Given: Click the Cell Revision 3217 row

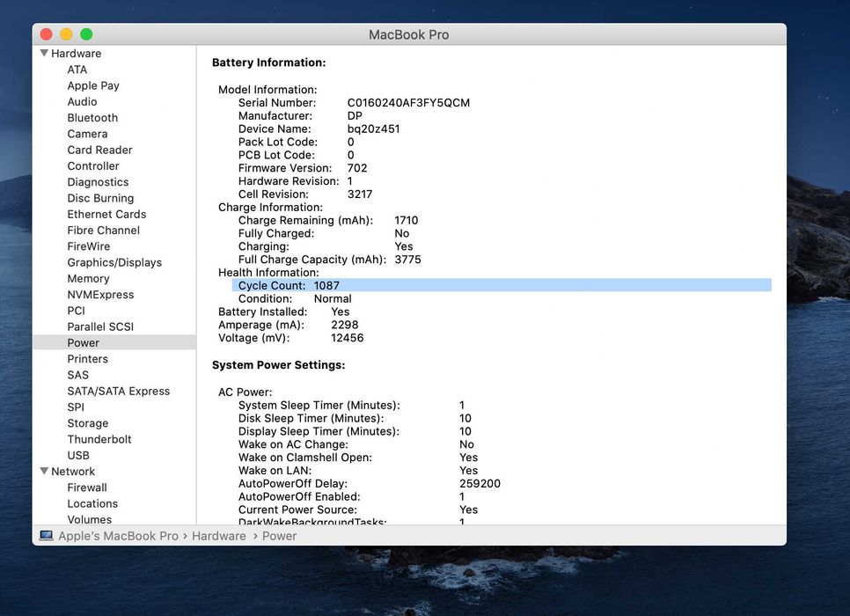Looking at the screenshot, I should (x=305, y=194).
